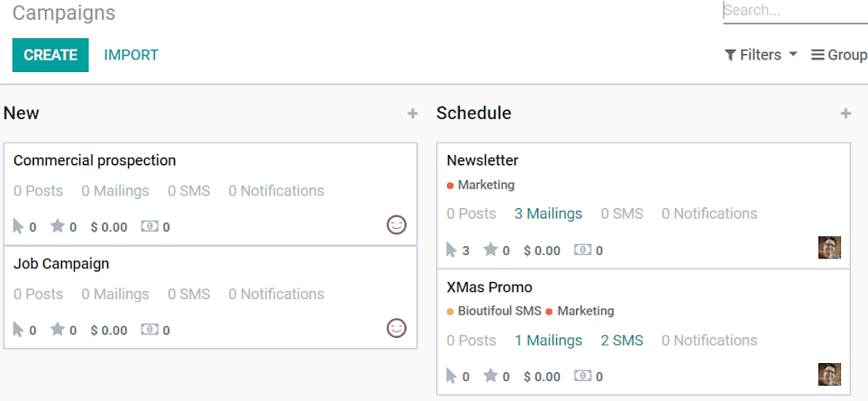Click the funnel icon beside Filters
Image resolution: width=868 pixels, height=401 pixels.
click(x=730, y=55)
